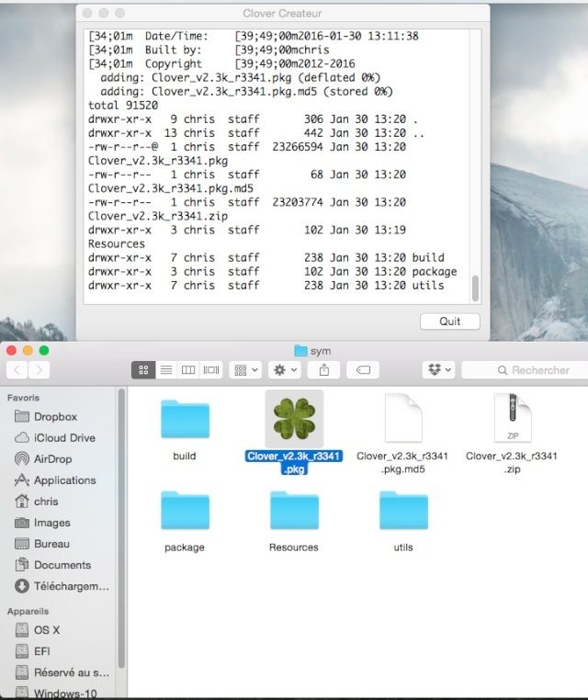Click the Rechercher search field
Image resolution: width=588 pixels, height=700 pixels.
pos(525,370)
